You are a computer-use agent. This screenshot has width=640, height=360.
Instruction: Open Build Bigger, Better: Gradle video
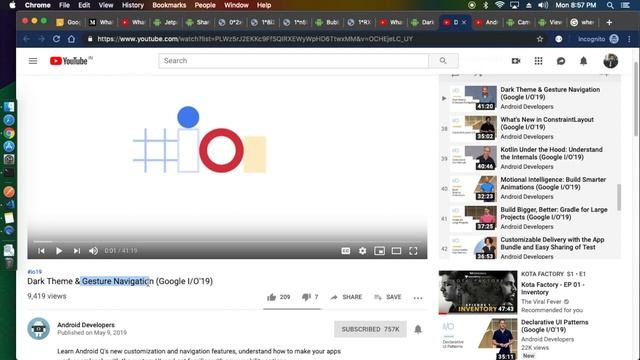[x=530, y=218]
